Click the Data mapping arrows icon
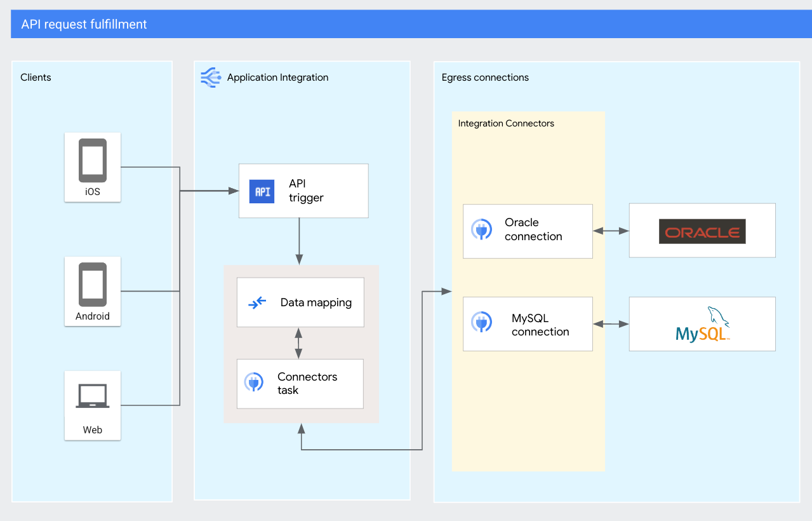 (256, 302)
